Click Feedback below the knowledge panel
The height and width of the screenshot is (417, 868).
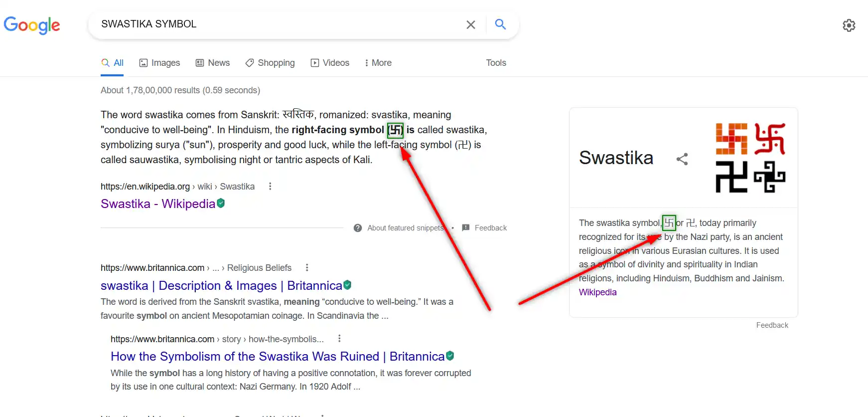[x=772, y=325]
